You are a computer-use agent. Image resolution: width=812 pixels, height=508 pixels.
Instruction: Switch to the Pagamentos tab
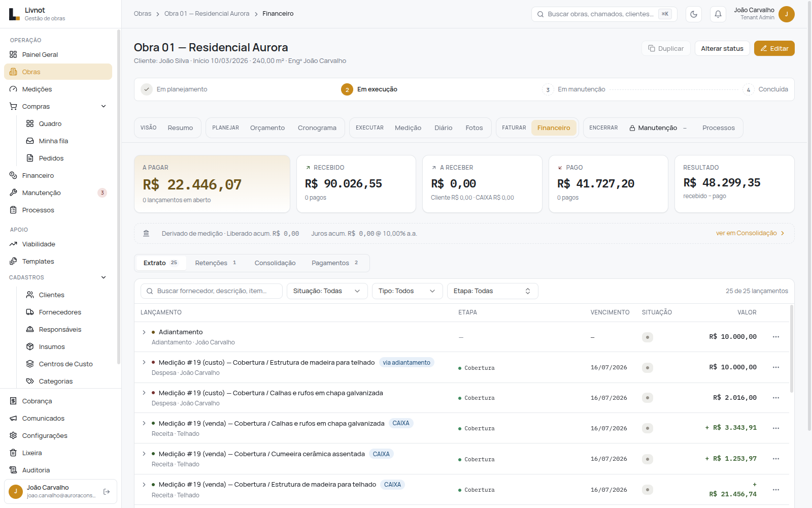point(335,263)
